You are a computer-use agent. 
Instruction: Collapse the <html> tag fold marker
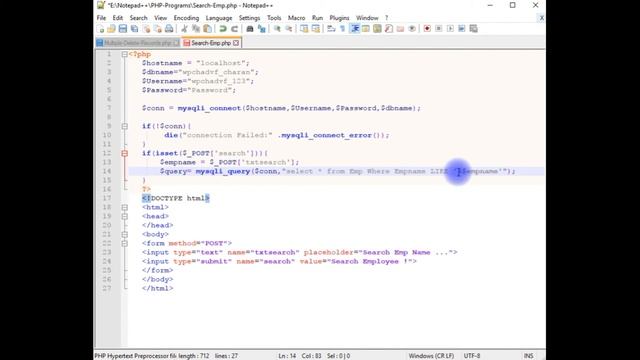coord(124,207)
